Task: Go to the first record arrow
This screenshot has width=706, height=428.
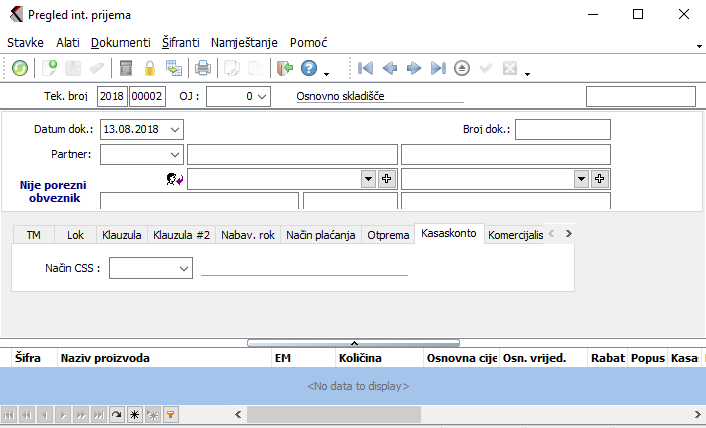Action: (x=365, y=68)
